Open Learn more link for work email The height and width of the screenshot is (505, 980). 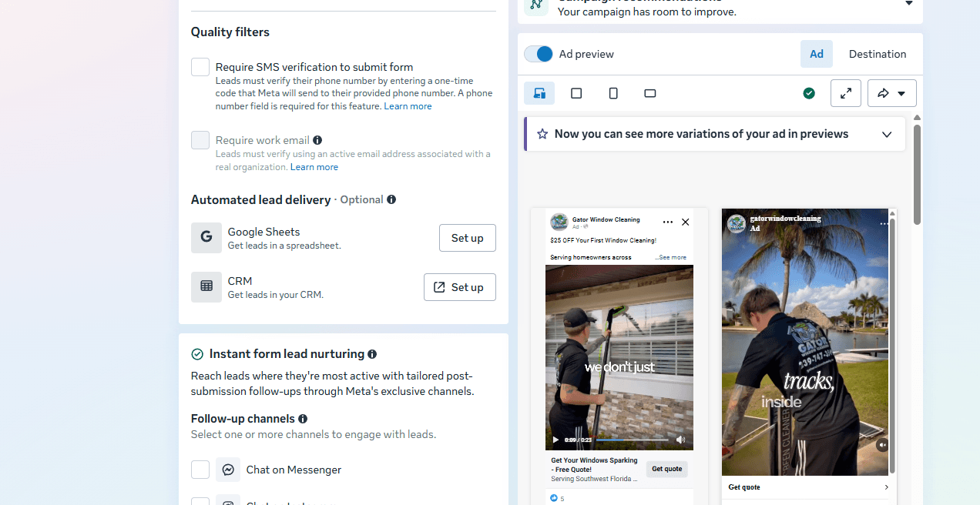pyautogui.click(x=314, y=167)
